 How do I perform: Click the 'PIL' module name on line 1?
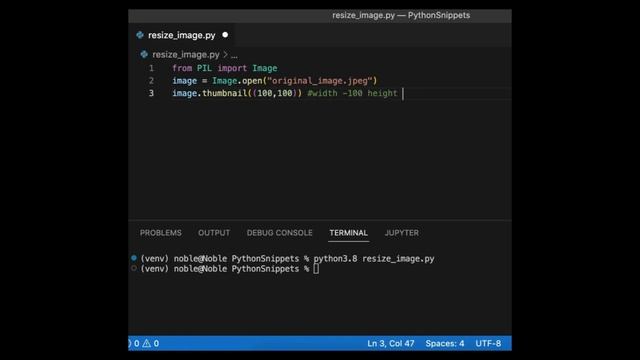pyautogui.click(x=204, y=68)
